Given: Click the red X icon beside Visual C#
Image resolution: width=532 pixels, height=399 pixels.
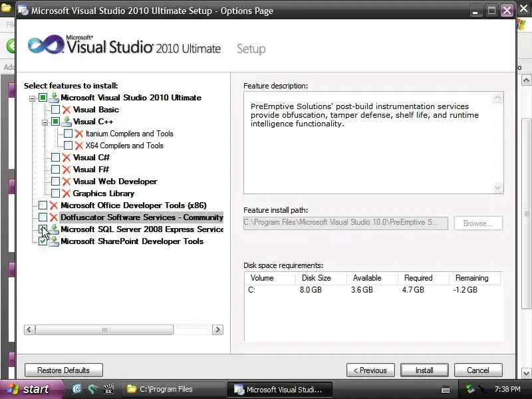Looking at the screenshot, I should (x=66, y=158).
